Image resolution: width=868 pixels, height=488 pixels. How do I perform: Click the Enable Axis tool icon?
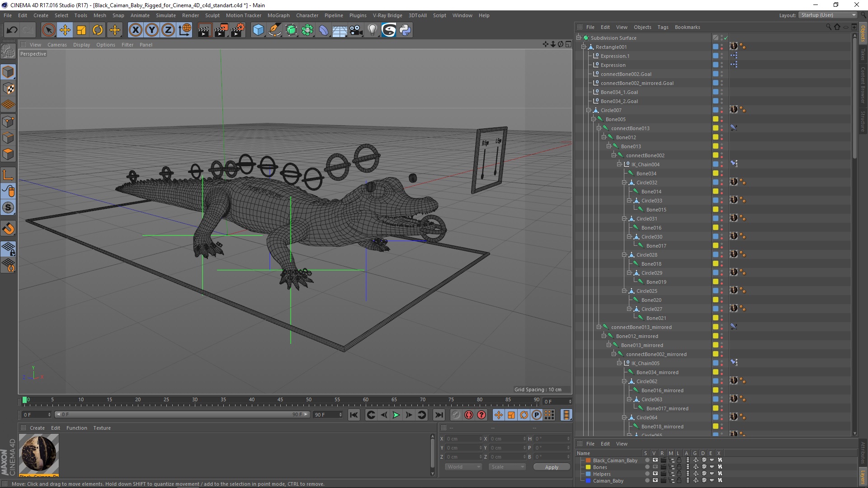coord(8,175)
